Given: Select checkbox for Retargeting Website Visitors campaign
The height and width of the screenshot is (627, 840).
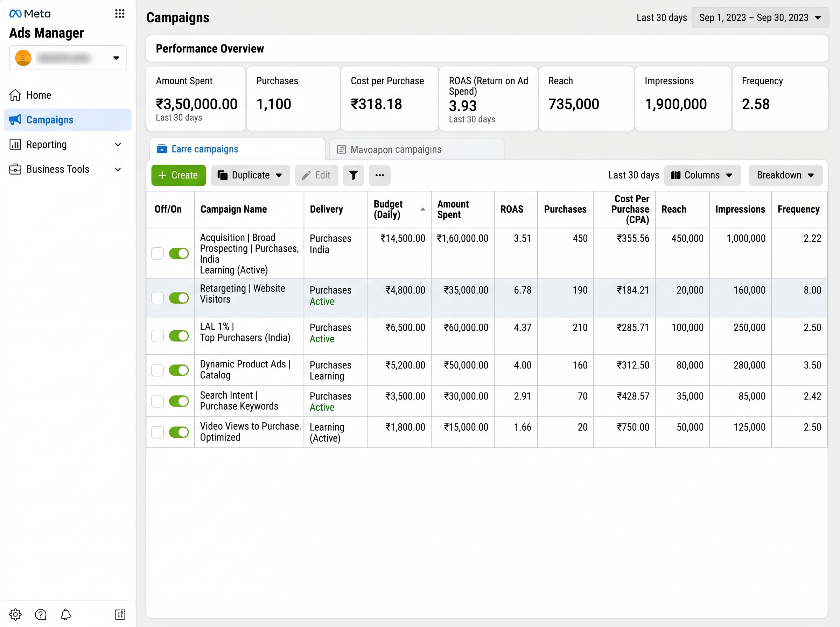Looking at the screenshot, I should coord(157,298).
